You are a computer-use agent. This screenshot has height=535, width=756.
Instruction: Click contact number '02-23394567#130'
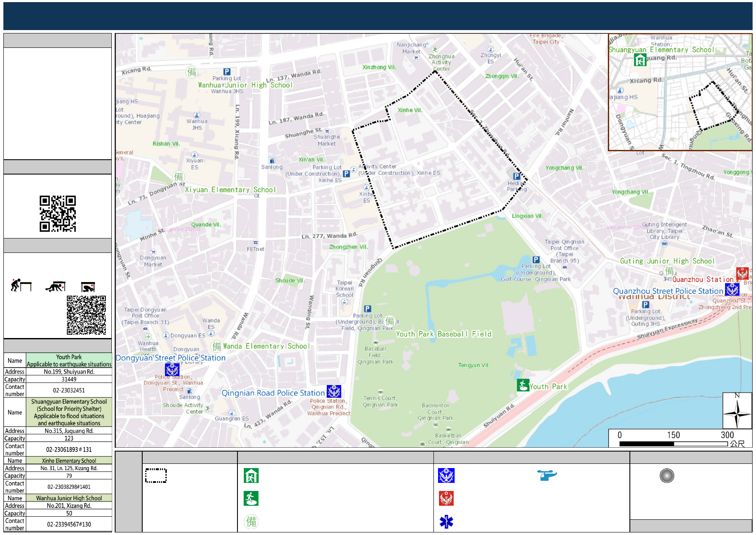[x=69, y=524]
